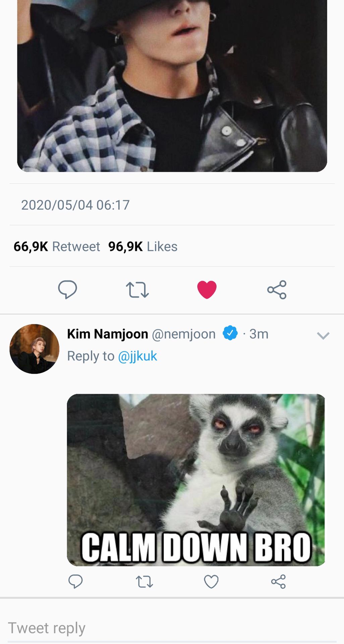Viewport: 344px width, 644px height.
Task: Open the main tweet's photo
Action: tap(172, 84)
